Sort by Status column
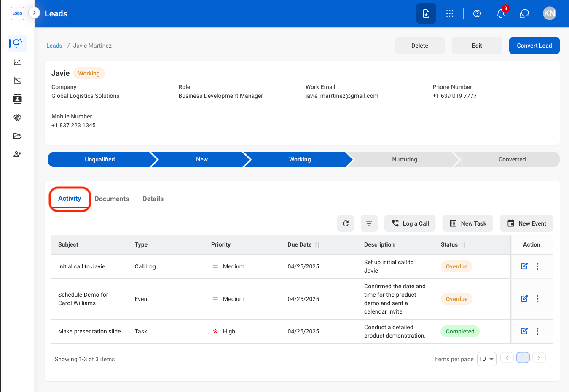 click(463, 245)
